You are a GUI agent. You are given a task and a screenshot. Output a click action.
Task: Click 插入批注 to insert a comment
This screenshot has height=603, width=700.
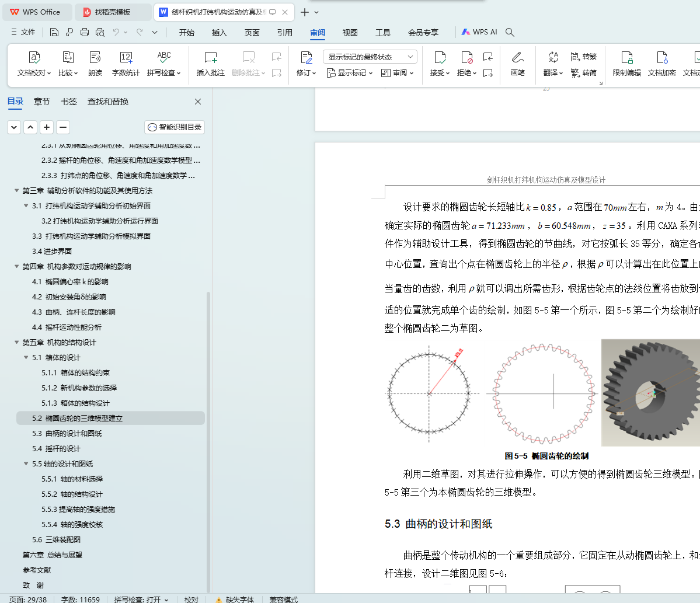click(x=210, y=64)
